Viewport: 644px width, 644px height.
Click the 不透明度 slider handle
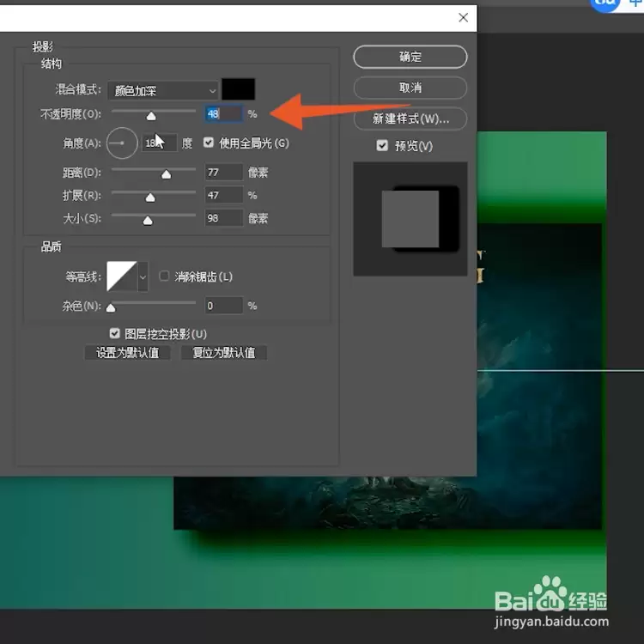pos(151,116)
